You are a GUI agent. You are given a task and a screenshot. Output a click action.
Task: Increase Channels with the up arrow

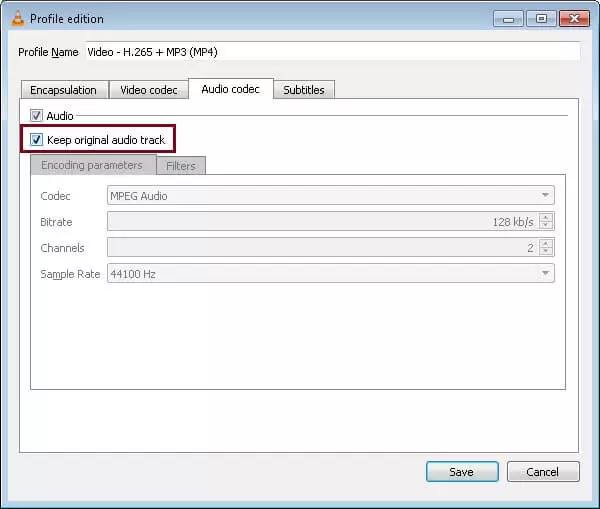pyautogui.click(x=546, y=243)
